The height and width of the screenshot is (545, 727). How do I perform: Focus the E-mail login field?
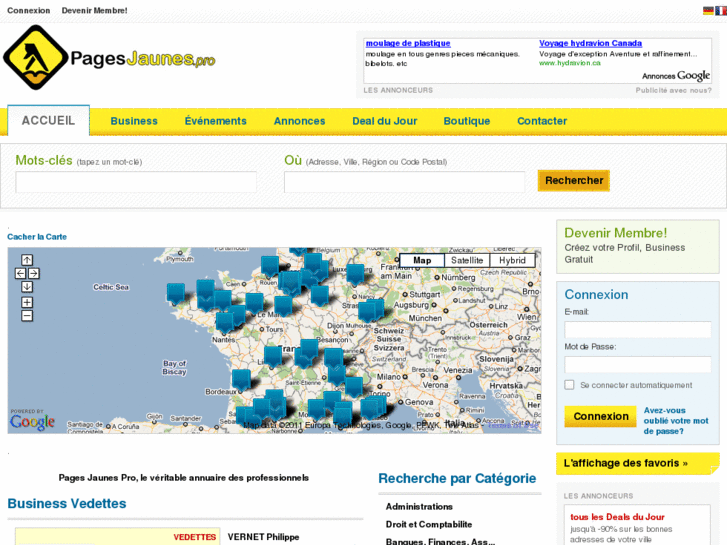coord(638,329)
